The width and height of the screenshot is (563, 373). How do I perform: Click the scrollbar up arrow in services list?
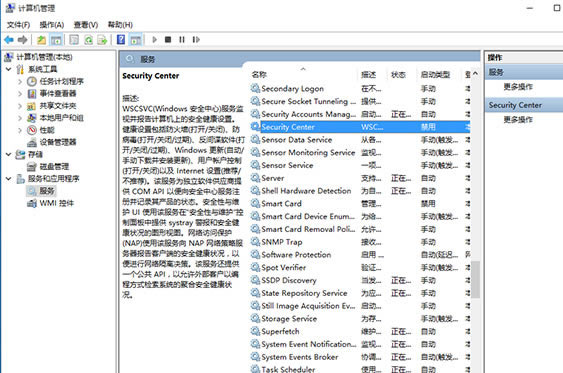475,74
